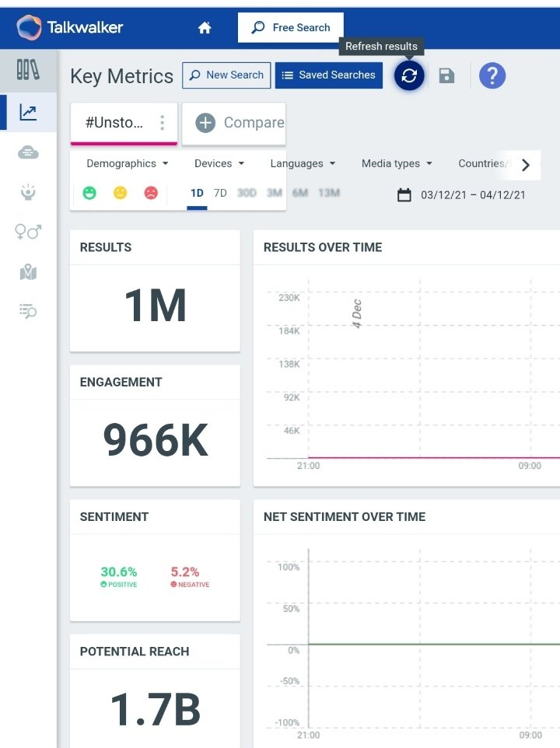Viewport: 560px width, 748px height.
Task: Click the 4 Dec marker on chart
Action: [x=357, y=313]
